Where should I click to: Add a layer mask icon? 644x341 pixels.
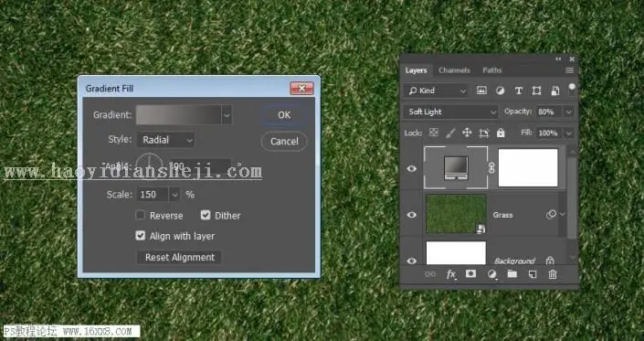coord(470,274)
